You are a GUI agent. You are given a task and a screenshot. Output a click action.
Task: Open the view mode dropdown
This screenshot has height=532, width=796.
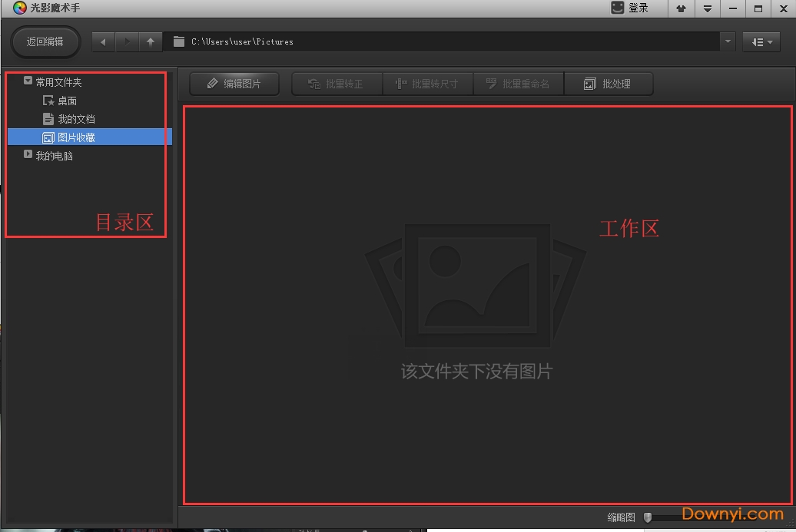pyautogui.click(x=761, y=41)
